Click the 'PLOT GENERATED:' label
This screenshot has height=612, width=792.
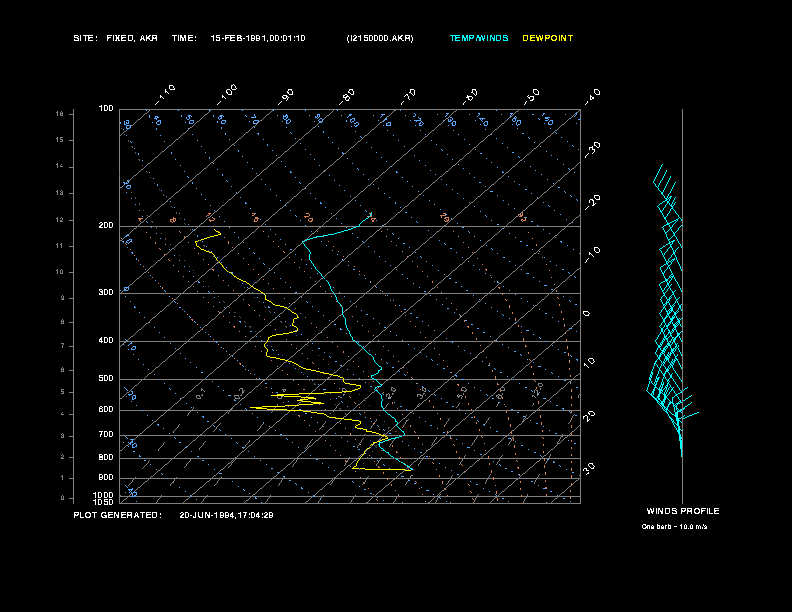(x=118, y=515)
